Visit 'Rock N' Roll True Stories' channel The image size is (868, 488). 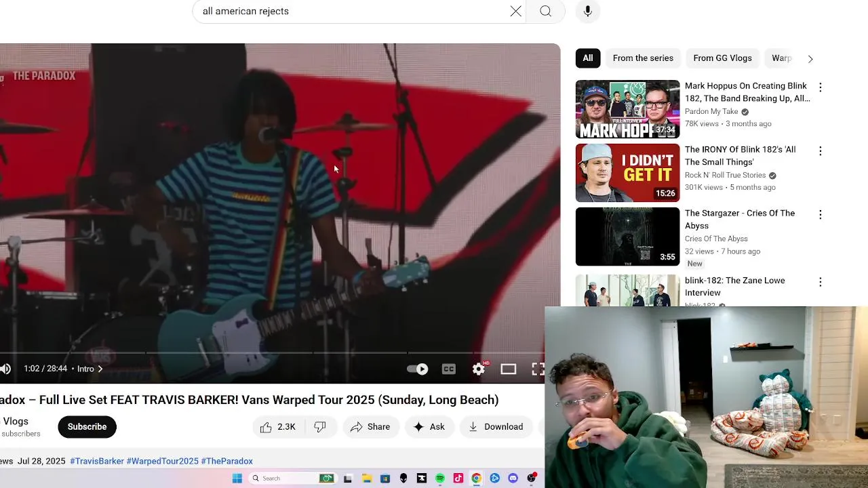[725, 176]
